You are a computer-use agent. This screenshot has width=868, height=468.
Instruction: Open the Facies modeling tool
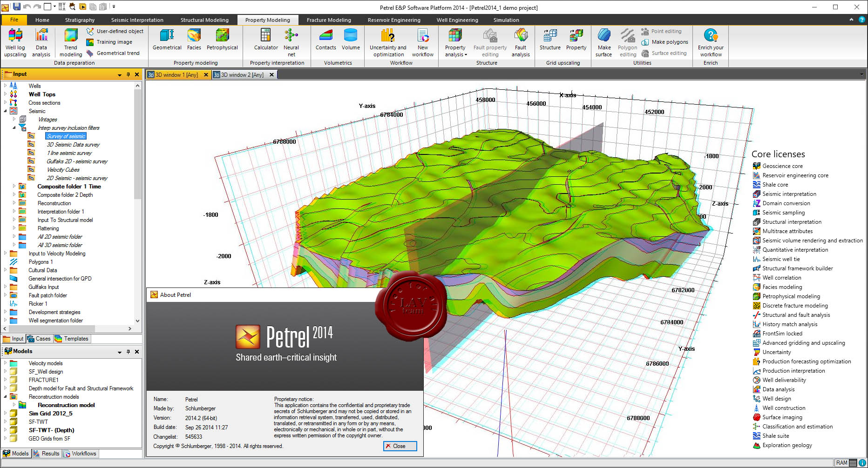[x=194, y=40]
